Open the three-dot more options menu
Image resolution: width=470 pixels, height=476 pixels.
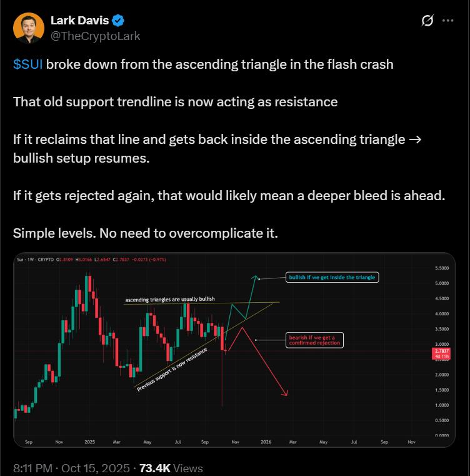click(447, 21)
